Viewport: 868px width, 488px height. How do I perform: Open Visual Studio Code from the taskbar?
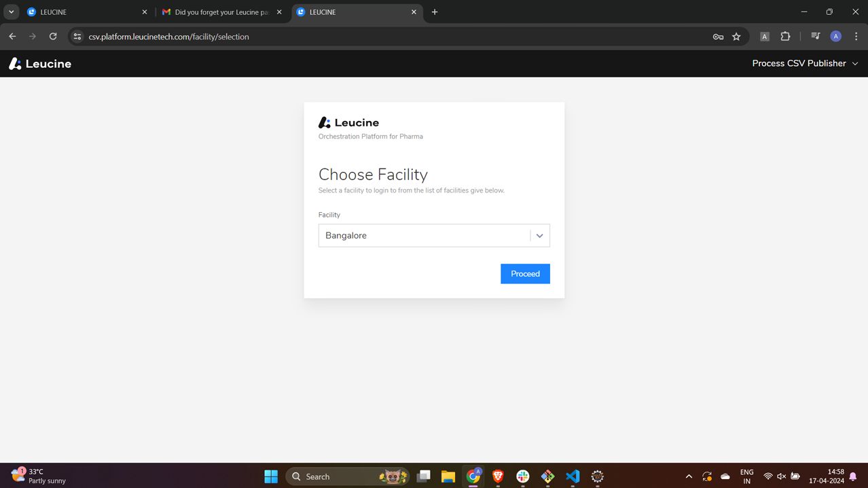coord(573,476)
